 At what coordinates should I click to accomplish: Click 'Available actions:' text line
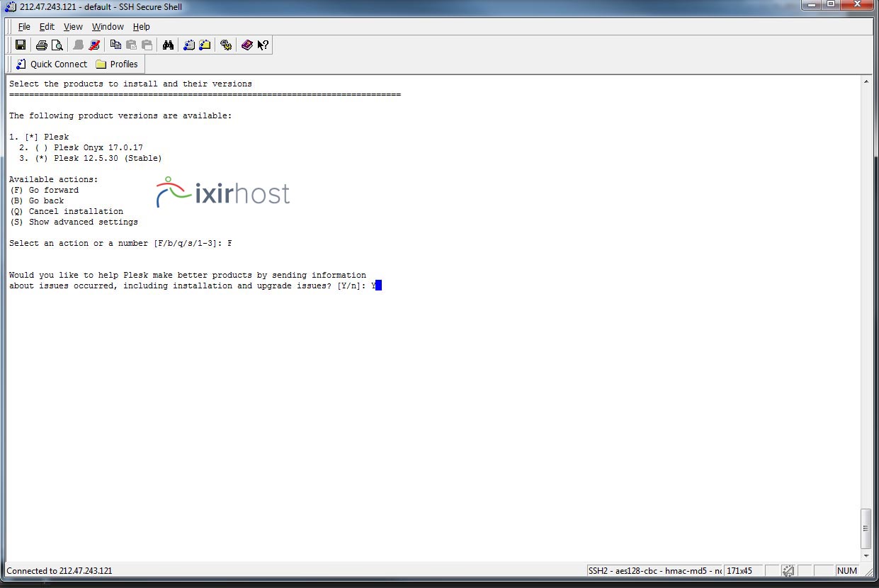(x=54, y=179)
